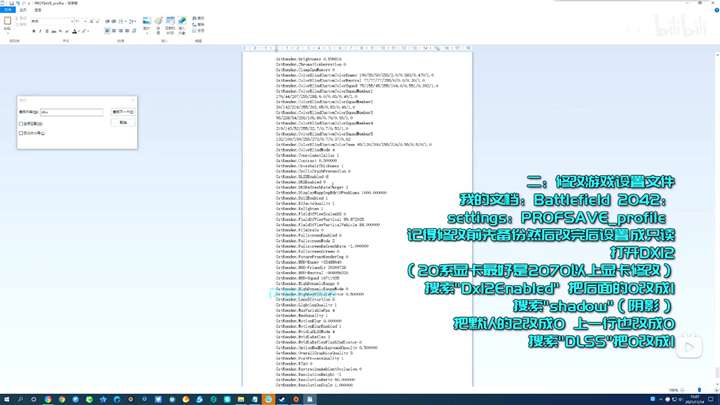Image resolution: width=720 pixels, height=405 pixels.
Task: Align text right
Action: tap(120, 31)
